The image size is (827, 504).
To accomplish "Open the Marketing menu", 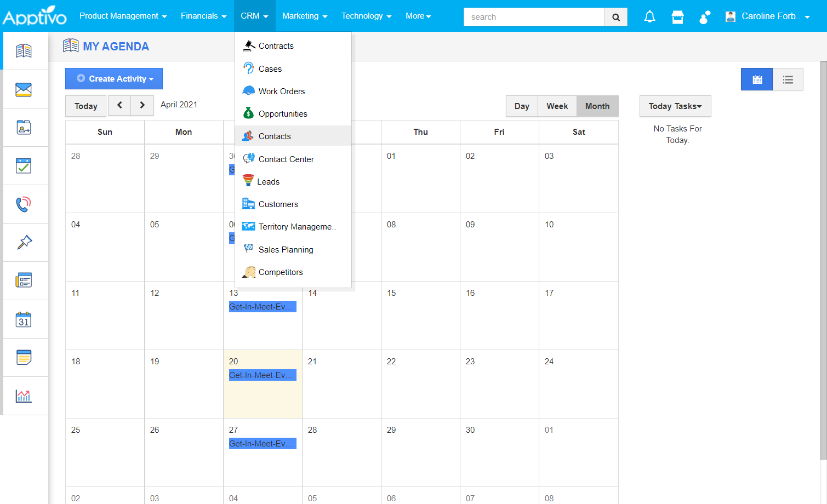I will (305, 16).
